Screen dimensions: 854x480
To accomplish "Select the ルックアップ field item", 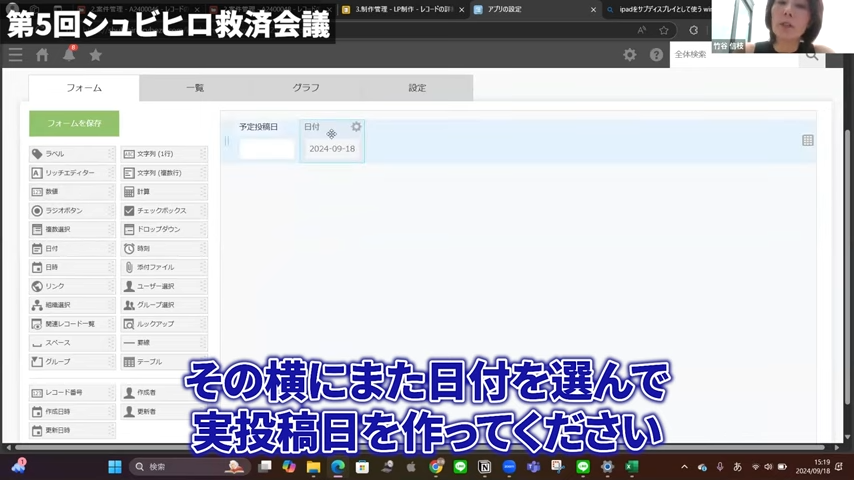I will pyautogui.click(x=164, y=324).
